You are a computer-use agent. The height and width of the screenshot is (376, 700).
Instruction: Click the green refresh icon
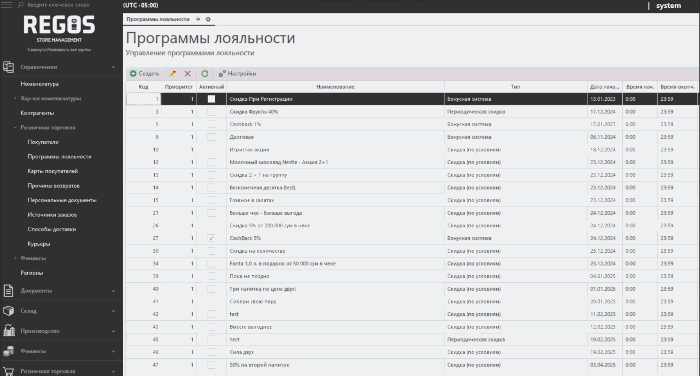pos(204,74)
